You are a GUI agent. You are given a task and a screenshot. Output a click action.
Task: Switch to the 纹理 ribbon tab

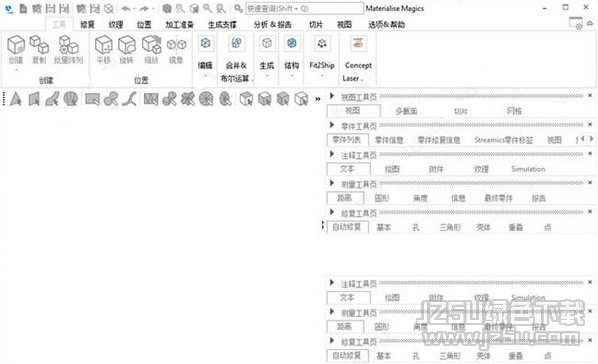[116, 25]
